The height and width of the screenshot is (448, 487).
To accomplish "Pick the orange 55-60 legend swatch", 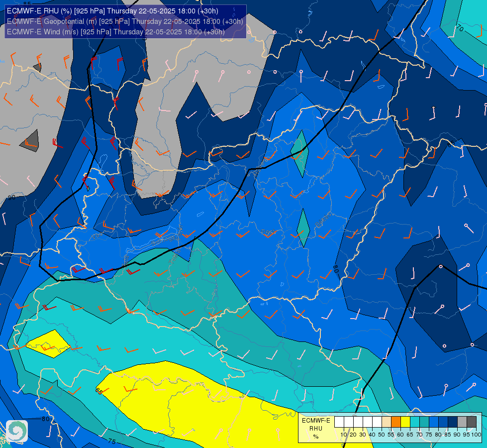I will [x=396, y=422].
